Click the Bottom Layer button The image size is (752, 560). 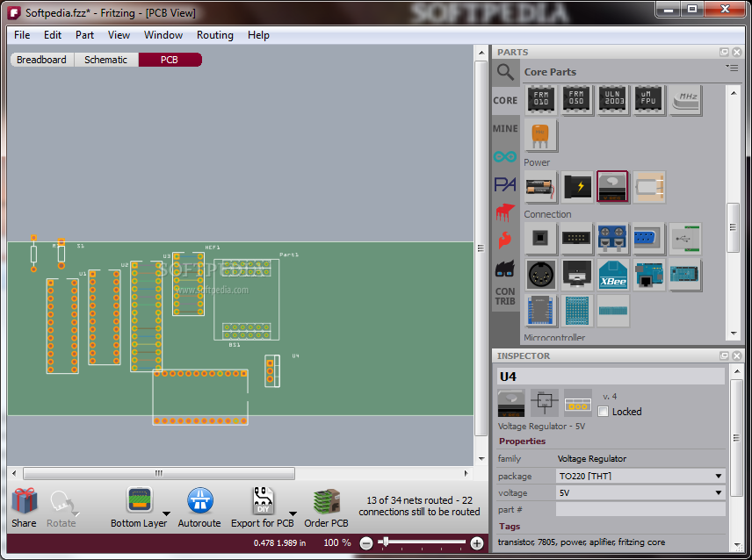click(139, 508)
